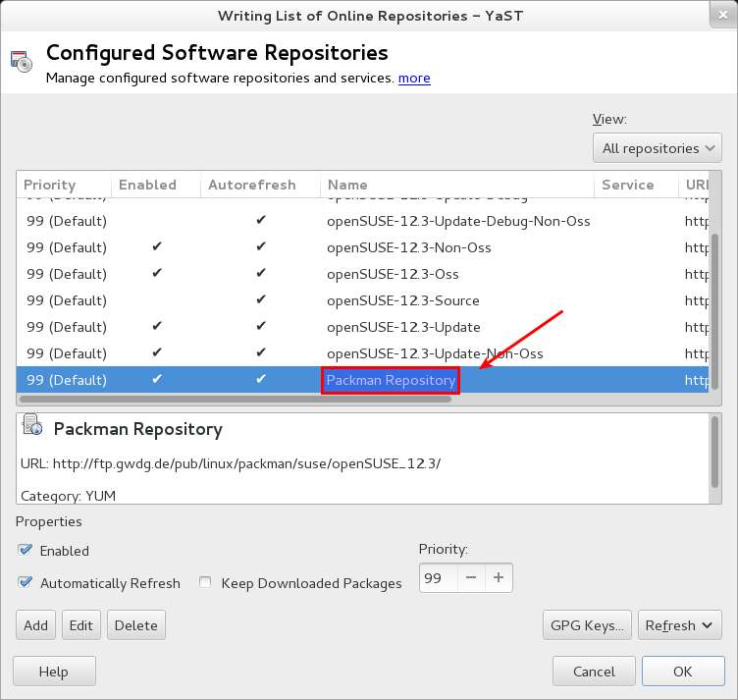The height and width of the screenshot is (700, 738).
Task: Sort by the Service column header
Action: tap(636, 185)
